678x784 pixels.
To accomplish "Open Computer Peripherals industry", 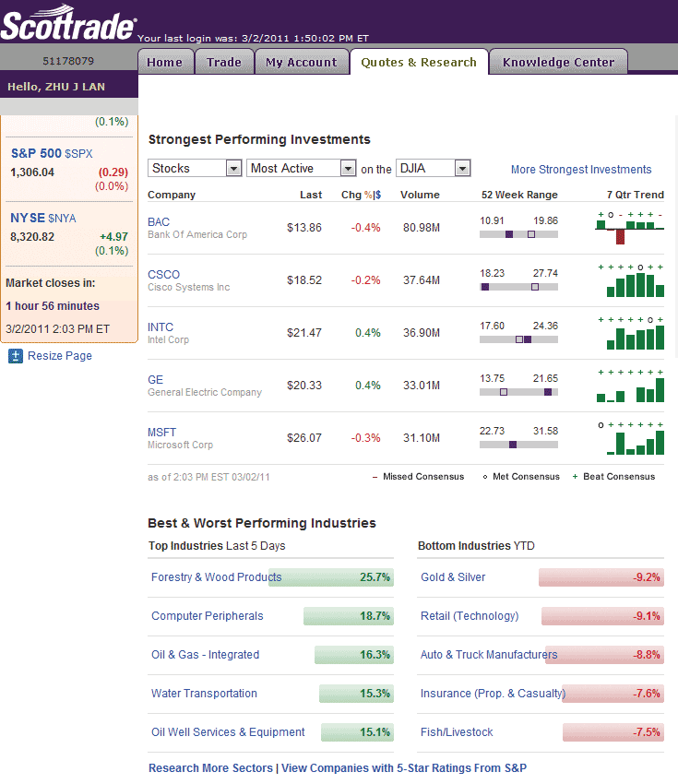I will pyautogui.click(x=208, y=616).
